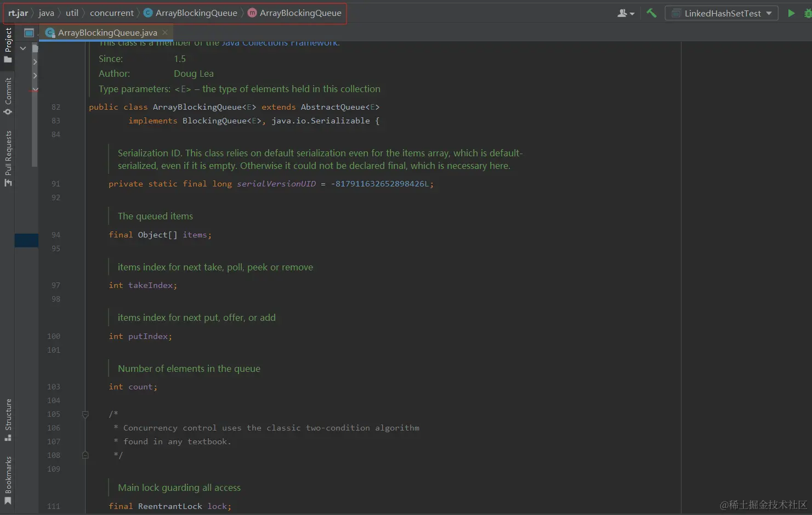Click line number 111 in the gutter
This screenshot has height=515, width=812.
click(54, 506)
